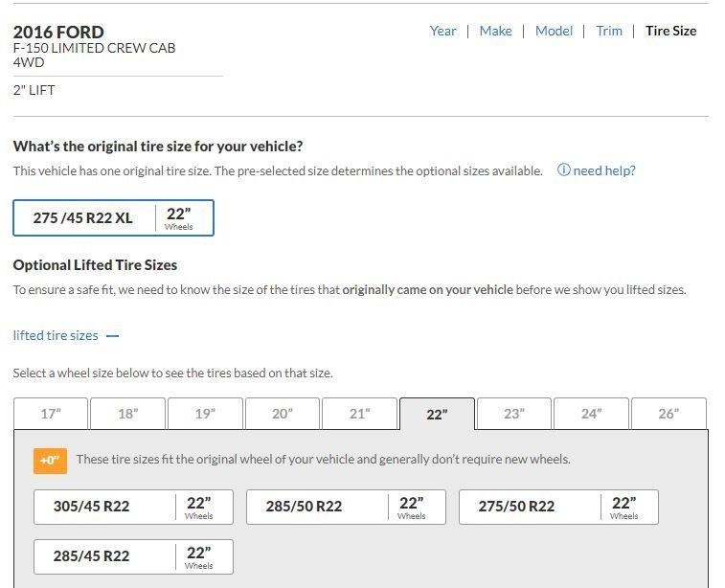725x588 pixels.
Task: Switch to the 19" wheel tab
Action: click(x=205, y=414)
